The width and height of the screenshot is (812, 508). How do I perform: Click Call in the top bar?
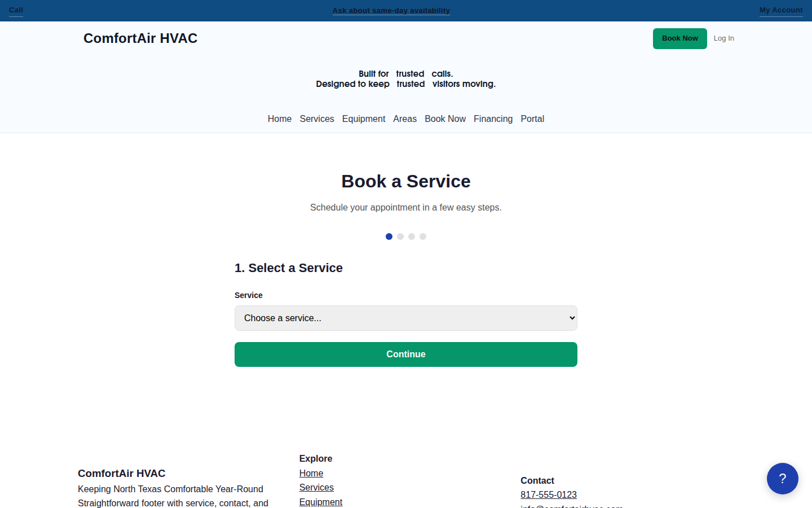pos(15,10)
